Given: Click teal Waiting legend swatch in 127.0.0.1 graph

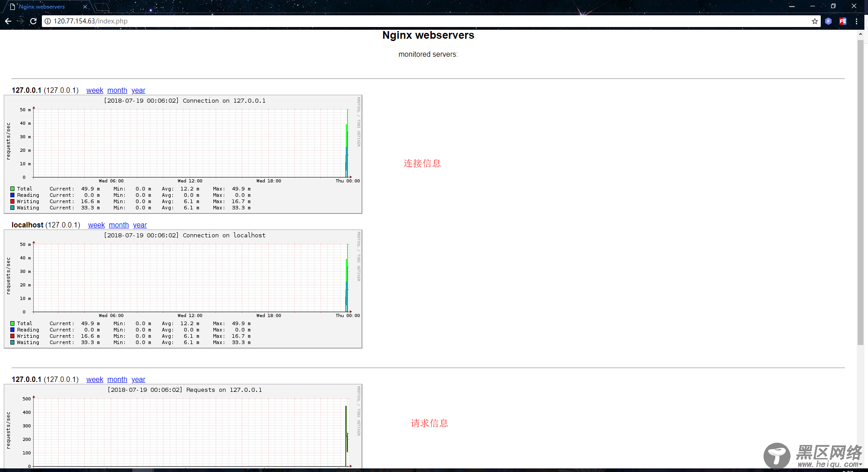Looking at the screenshot, I should pyautogui.click(x=13, y=208).
